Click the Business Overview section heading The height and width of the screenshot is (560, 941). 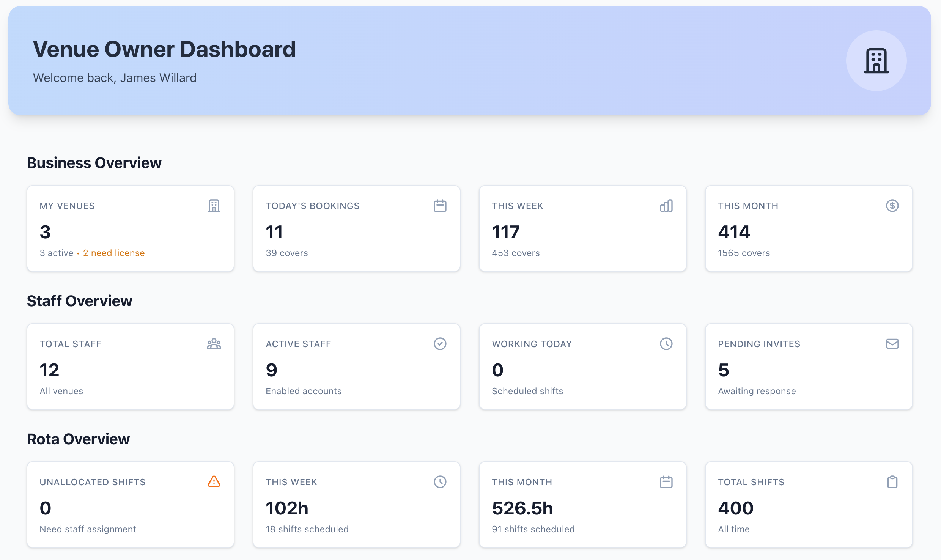click(94, 162)
